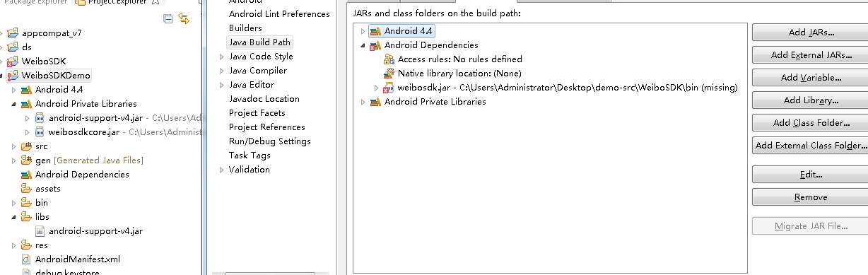Click the WeiboSDK project error icon
Screen dimensions: 868x275
13,62
